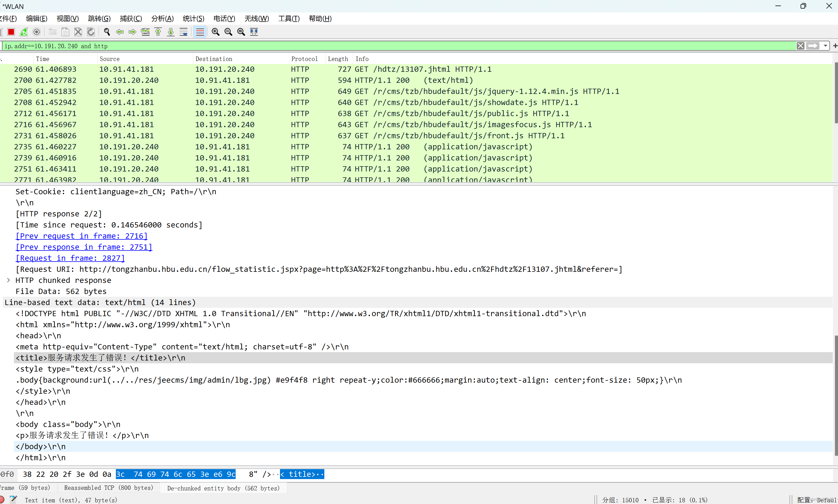This screenshot has width=838, height=504.
Task: Click the Find packet magnifier icon
Action: [x=107, y=32]
